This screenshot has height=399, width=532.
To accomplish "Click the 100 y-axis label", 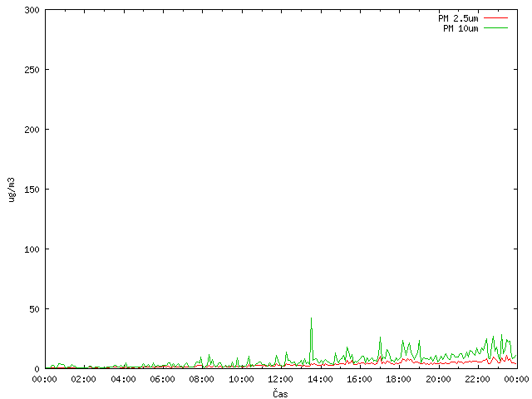I will point(32,249).
